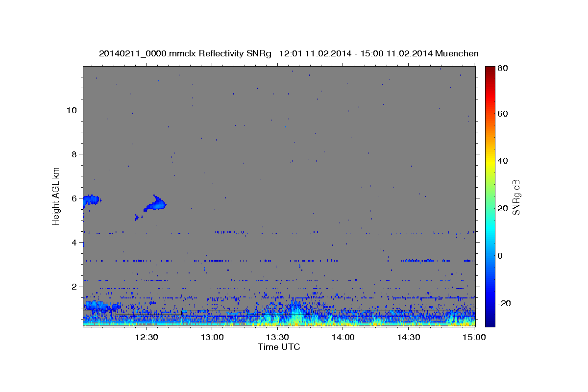Click the height tick label 10

71,110
